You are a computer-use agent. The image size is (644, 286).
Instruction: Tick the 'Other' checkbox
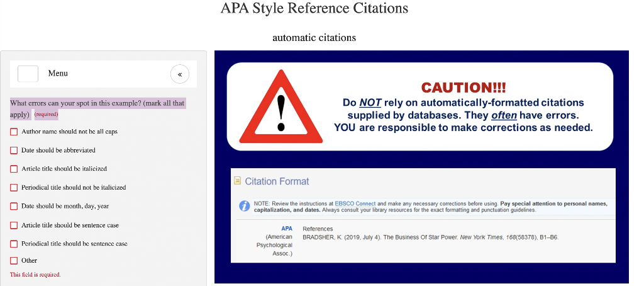pyautogui.click(x=14, y=260)
